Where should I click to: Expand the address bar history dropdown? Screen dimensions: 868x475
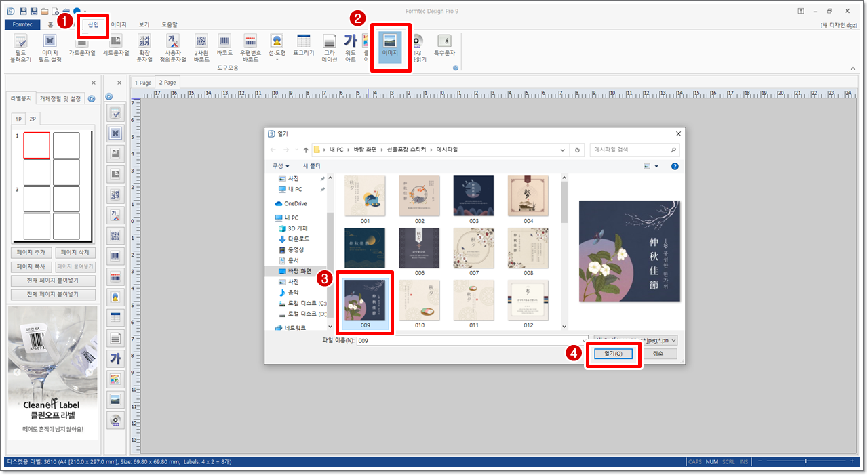563,150
